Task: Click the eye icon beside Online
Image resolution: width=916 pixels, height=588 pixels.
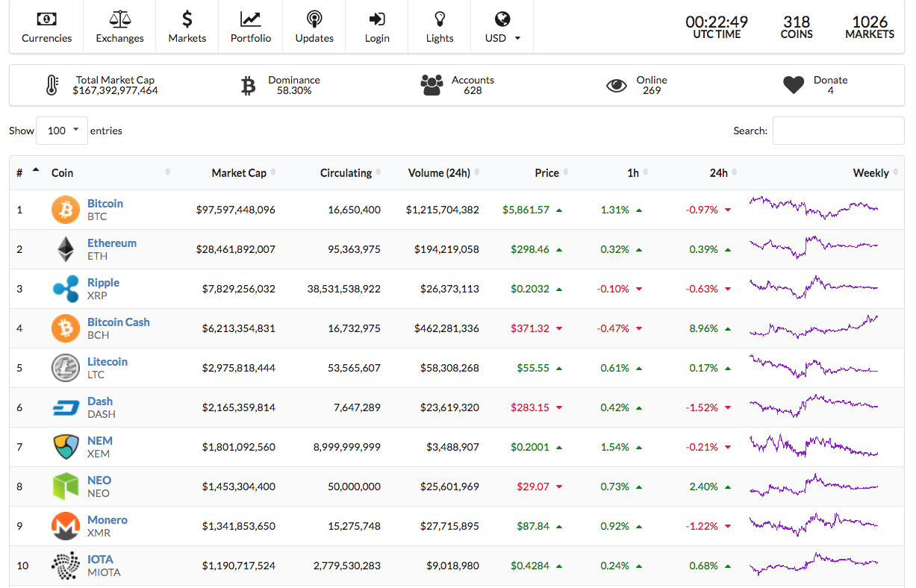Action: pos(617,86)
